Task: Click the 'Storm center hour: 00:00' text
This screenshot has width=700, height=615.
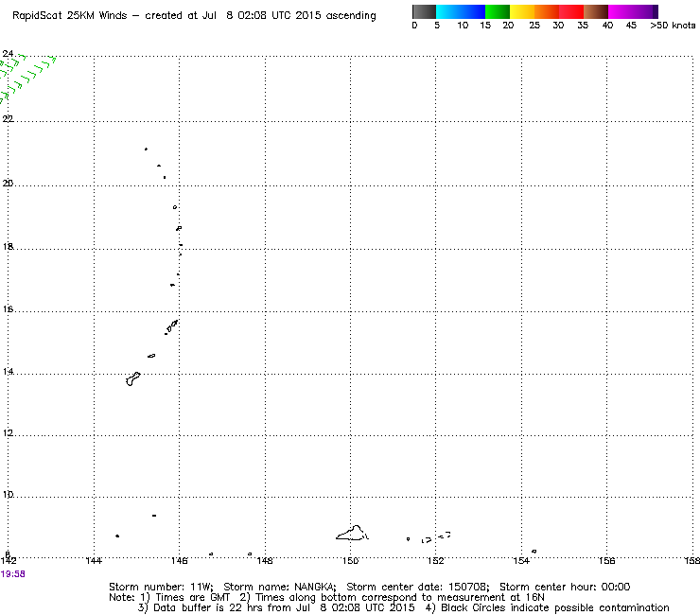Action: 565,587
